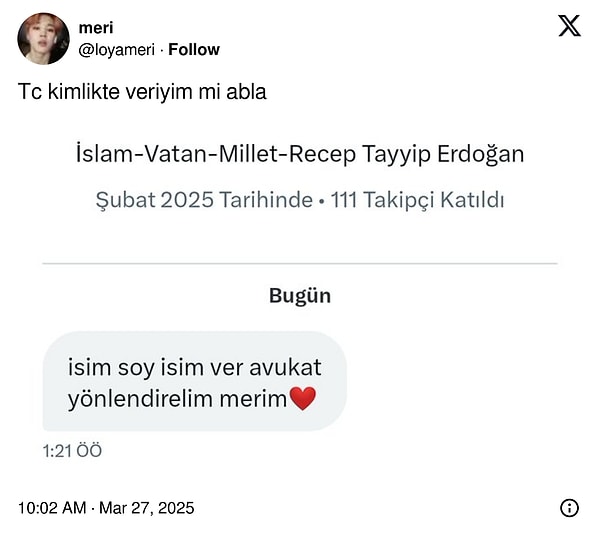The width and height of the screenshot is (600, 538).
Task: Open the @loyameri handle link
Action: (117, 50)
